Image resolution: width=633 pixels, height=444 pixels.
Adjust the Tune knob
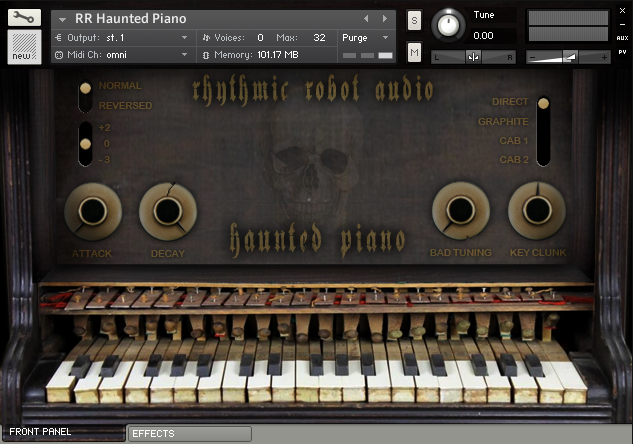coord(448,25)
